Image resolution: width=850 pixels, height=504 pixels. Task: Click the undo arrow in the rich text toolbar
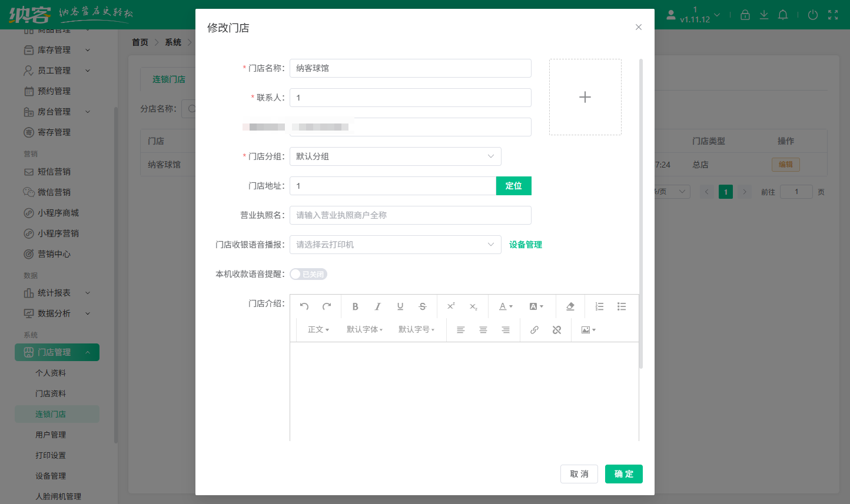click(x=304, y=306)
